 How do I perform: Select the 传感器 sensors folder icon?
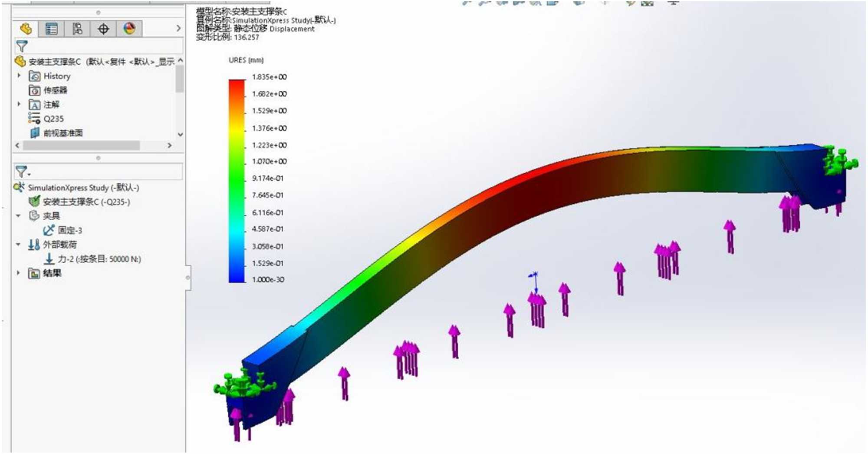point(34,90)
